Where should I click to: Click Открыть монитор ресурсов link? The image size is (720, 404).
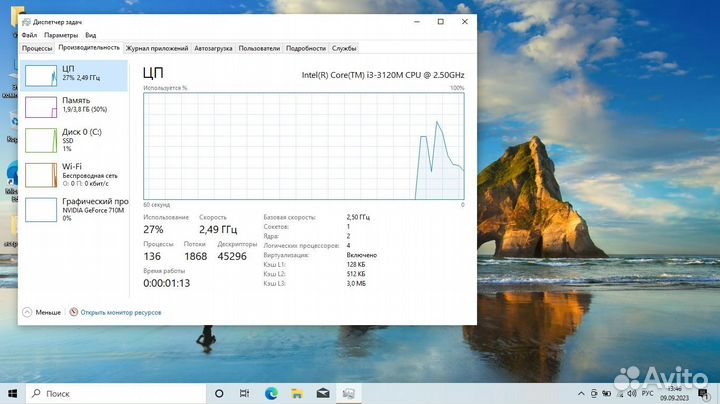point(121,312)
